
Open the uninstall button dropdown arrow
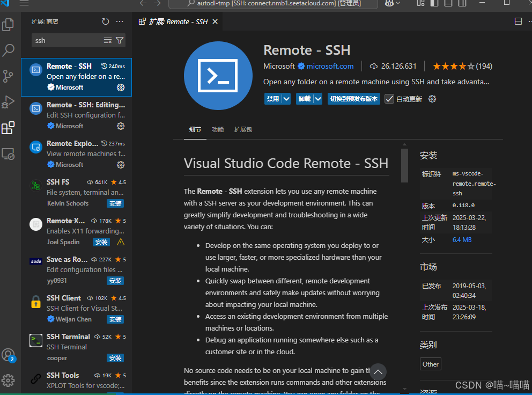tap(318, 99)
